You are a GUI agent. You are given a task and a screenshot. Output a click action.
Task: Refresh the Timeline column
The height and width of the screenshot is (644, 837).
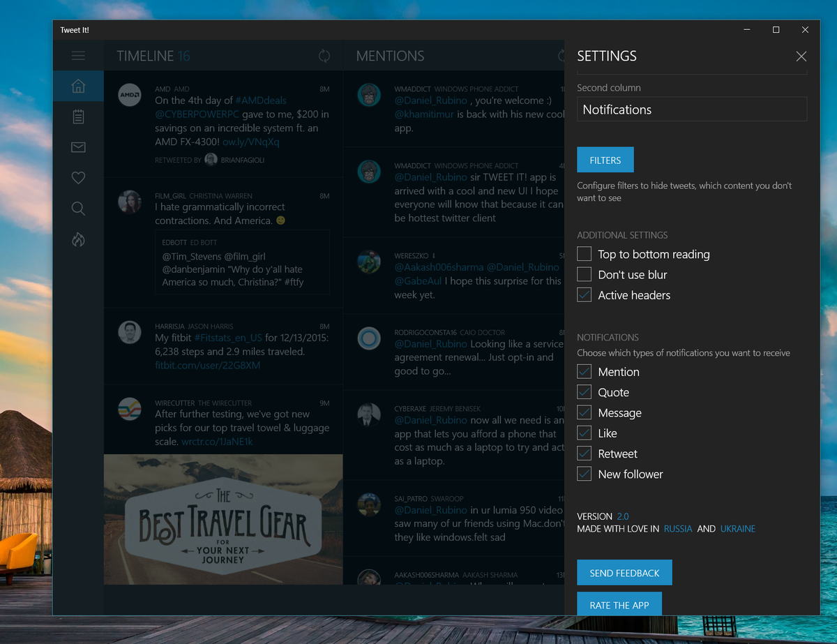click(x=324, y=56)
